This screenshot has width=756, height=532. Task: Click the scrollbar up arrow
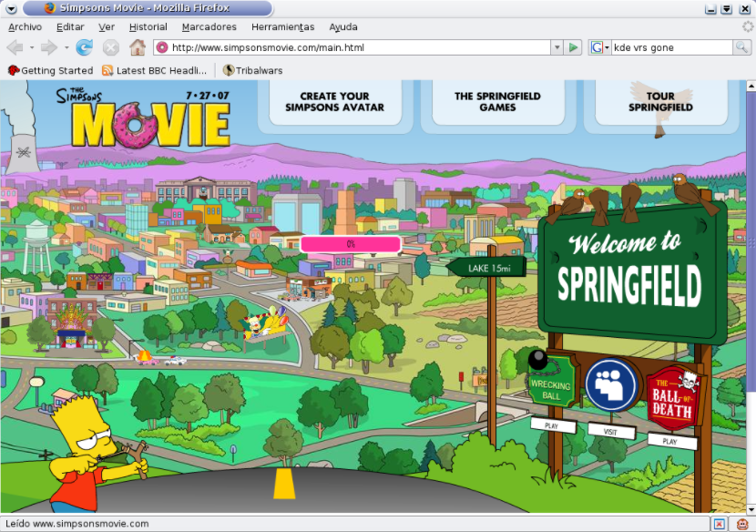coord(751,87)
